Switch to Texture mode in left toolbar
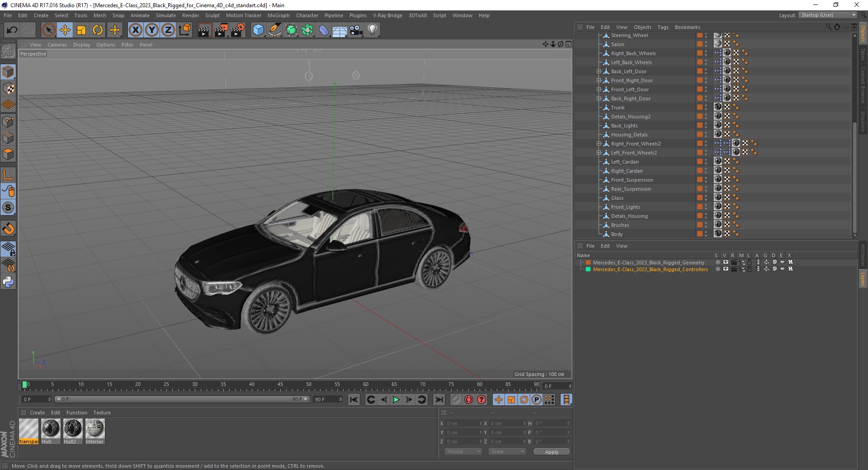 click(8, 88)
